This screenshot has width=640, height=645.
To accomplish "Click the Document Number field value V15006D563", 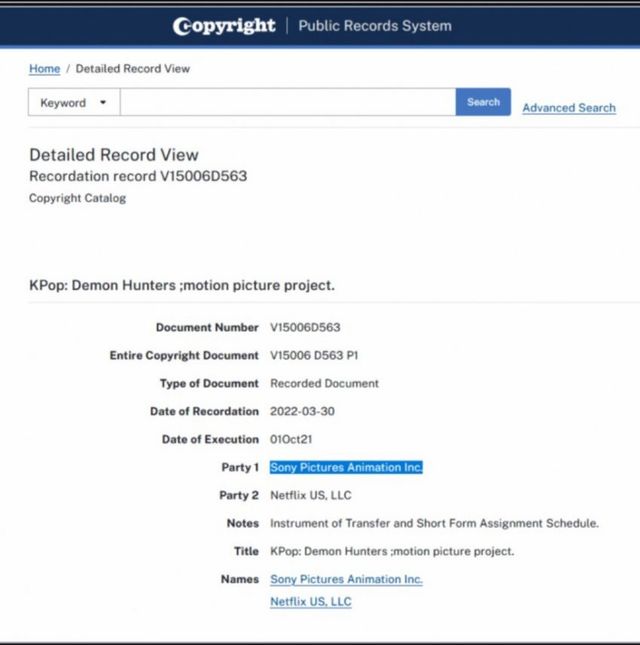I will 305,328.
